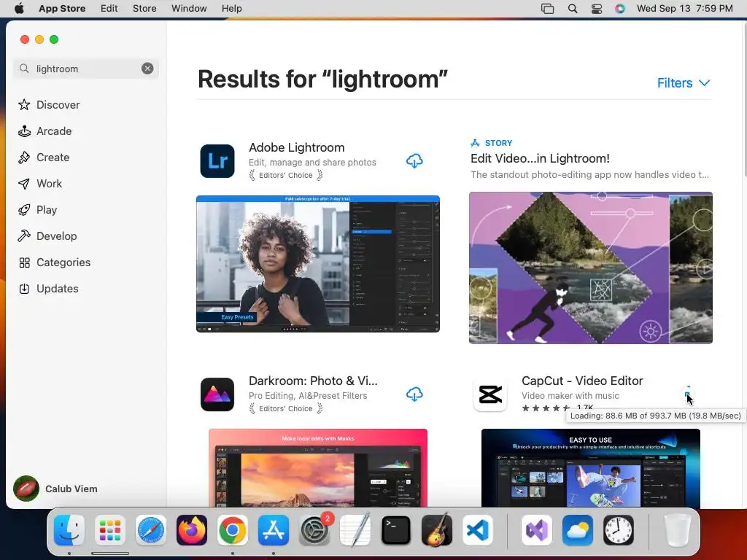Viewport: 747px width, 560px height.
Task: Open story Edit Video...in Lightroom!
Action: pos(540,158)
